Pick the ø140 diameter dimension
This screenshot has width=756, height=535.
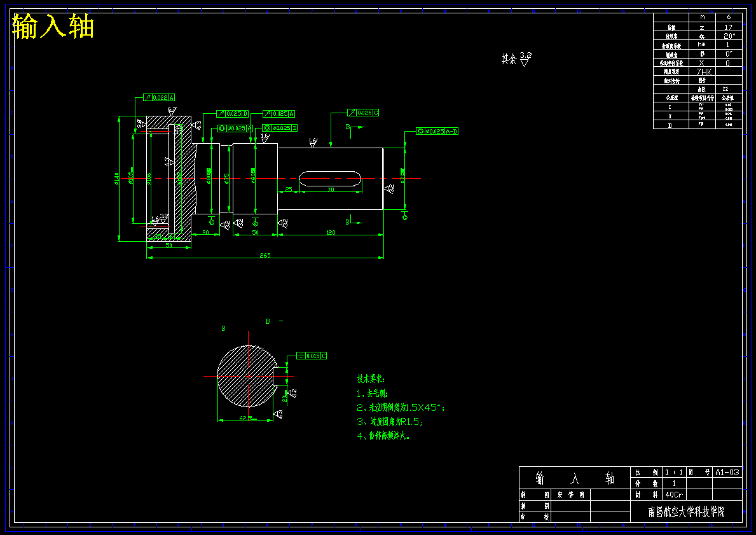tap(117, 179)
